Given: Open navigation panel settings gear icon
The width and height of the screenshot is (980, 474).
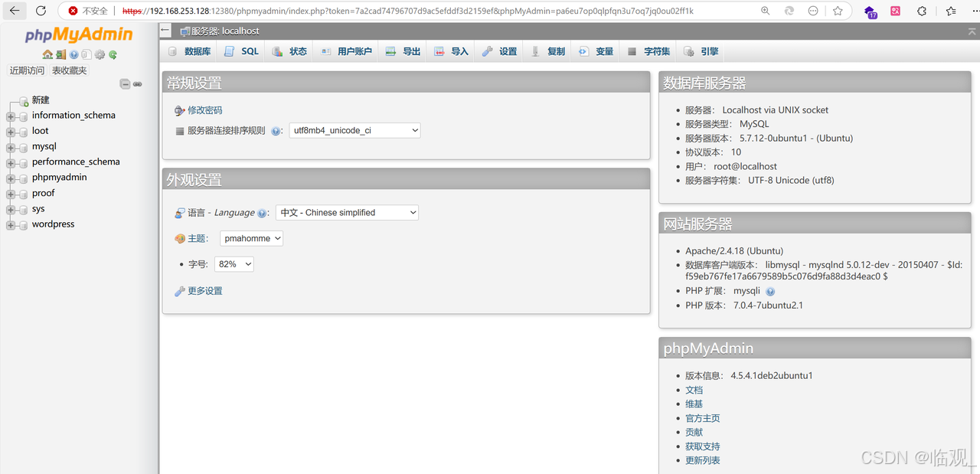Looking at the screenshot, I should tap(100, 55).
